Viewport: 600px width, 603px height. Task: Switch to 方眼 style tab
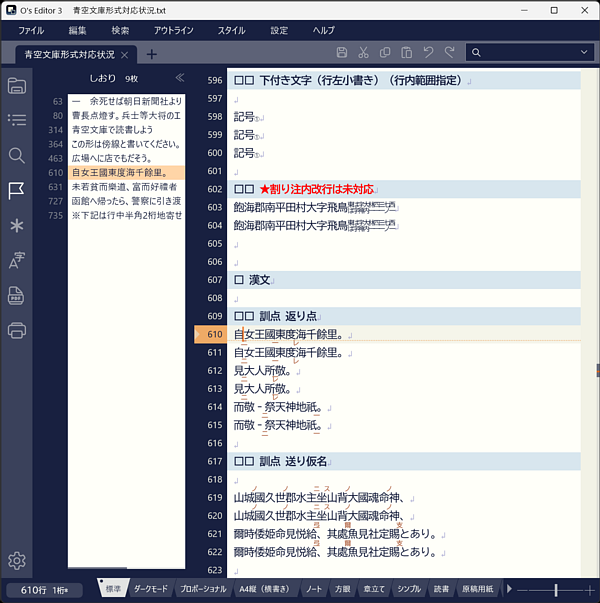(342, 589)
